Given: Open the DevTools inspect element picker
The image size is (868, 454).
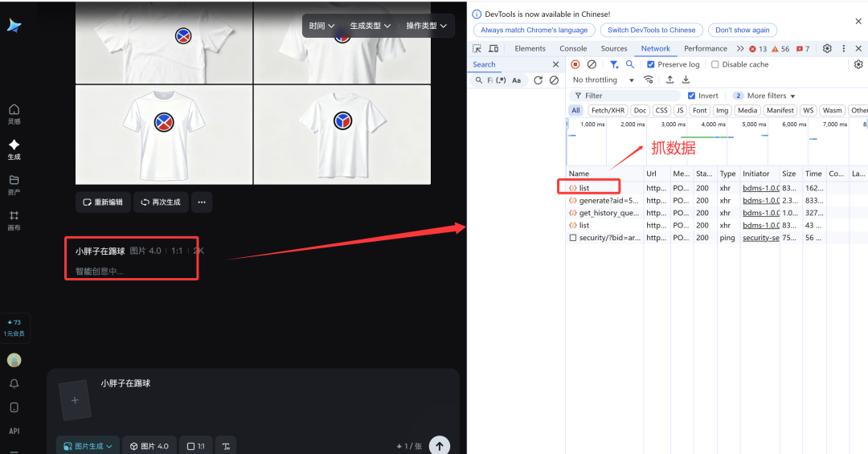Looking at the screenshot, I should tap(477, 49).
